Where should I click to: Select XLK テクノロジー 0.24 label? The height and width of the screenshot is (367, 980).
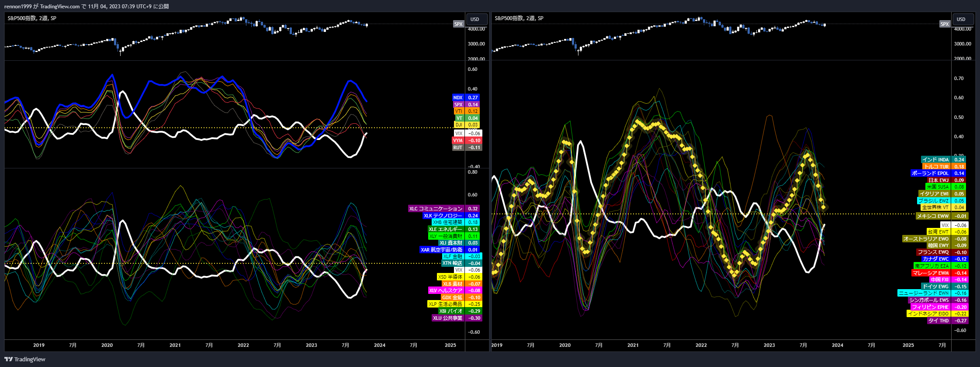point(451,216)
